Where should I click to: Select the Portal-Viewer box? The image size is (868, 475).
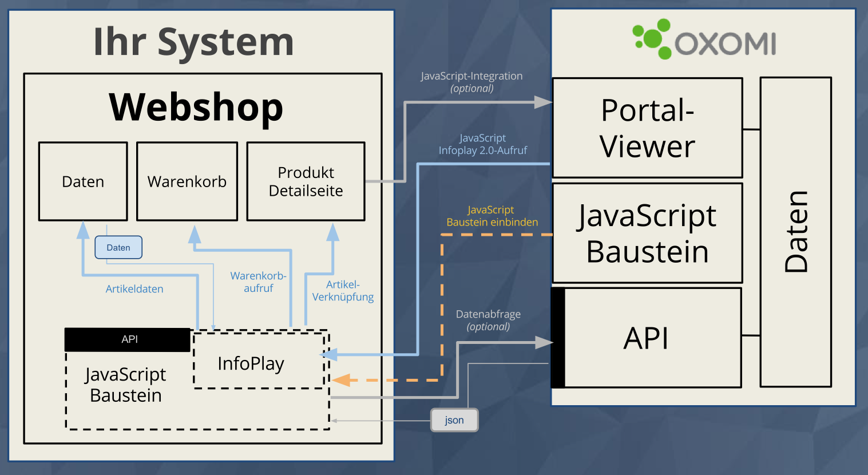pyautogui.click(x=647, y=128)
